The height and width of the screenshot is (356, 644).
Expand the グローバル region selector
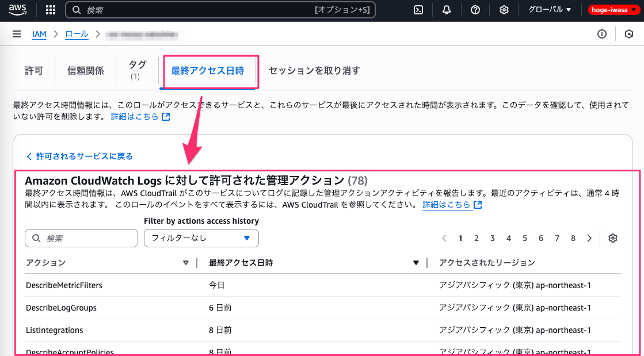click(550, 10)
